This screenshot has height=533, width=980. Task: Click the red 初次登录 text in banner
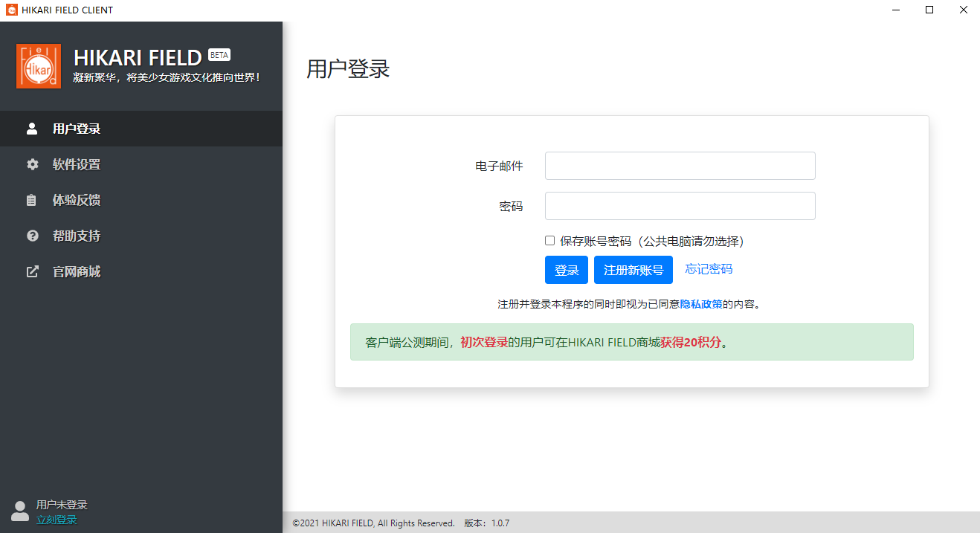(484, 342)
